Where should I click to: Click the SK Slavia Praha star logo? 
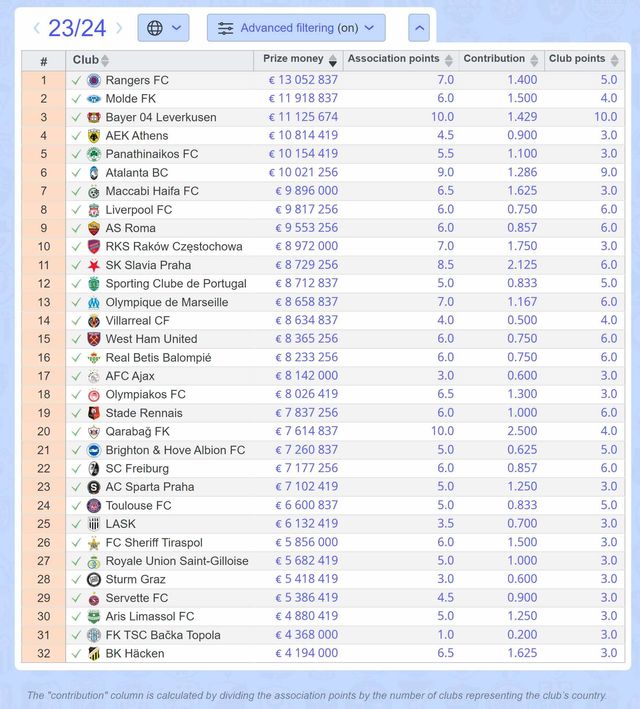click(x=94, y=265)
